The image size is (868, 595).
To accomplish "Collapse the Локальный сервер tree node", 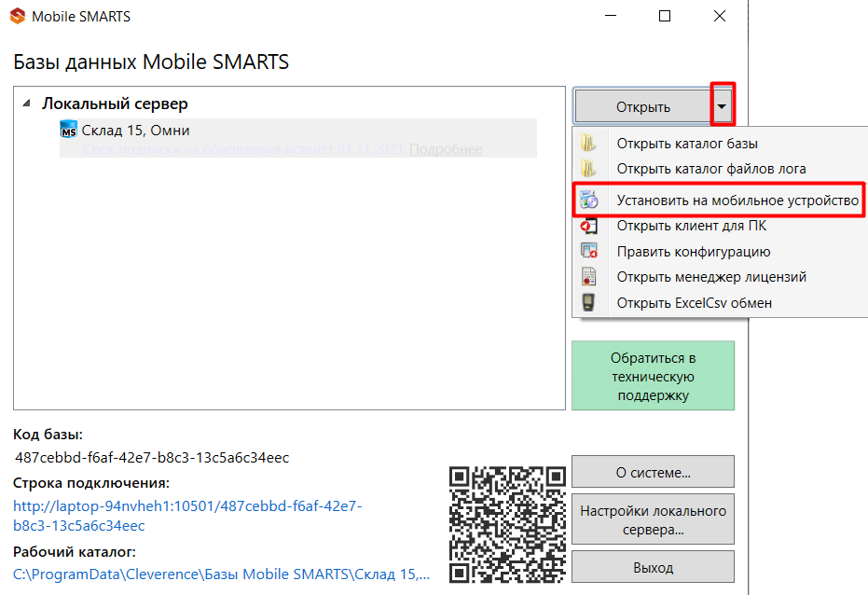I will pos(26,104).
